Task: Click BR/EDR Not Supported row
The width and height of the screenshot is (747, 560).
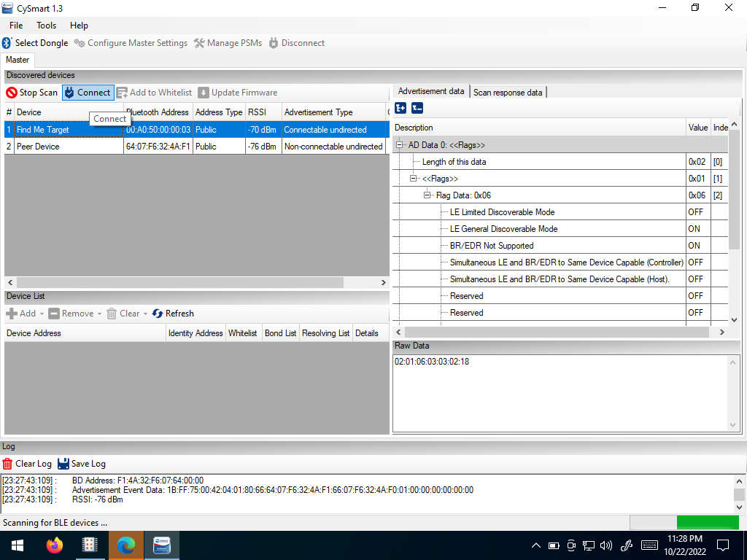Action: [560, 245]
